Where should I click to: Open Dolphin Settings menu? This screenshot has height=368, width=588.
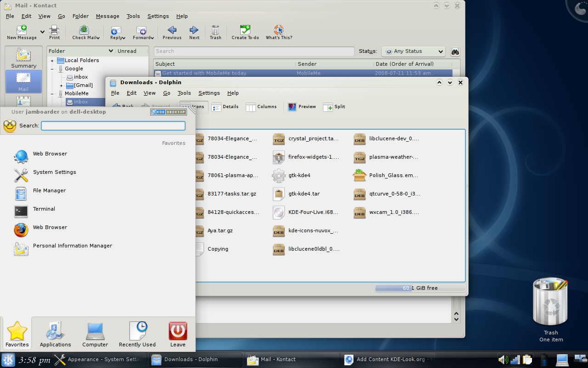[x=209, y=93]
